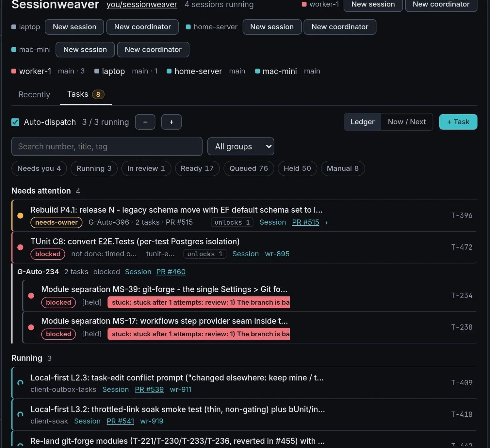The width and height of the screenshot is (490, 448).
Task: Filter tasks by Needs you 4
Action: click(x=39, y=168)
